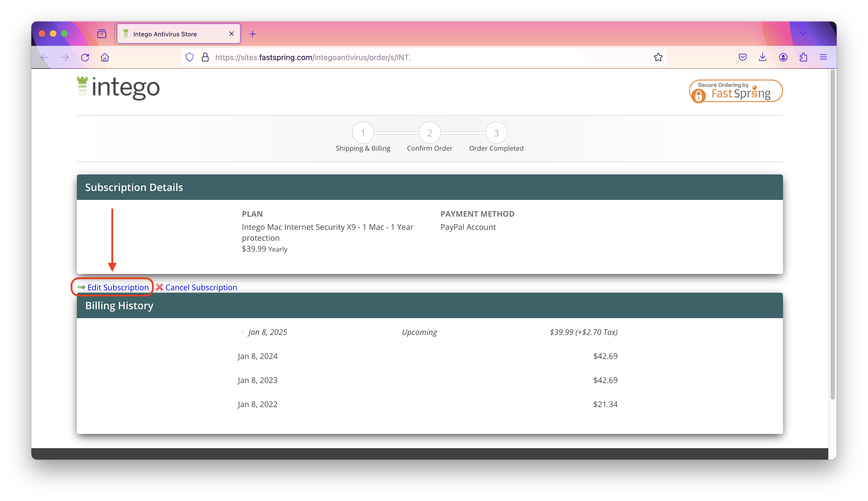The image size is (868, 501).
Task: Click the page vertical scrollbar
Action: click(x=832, y=234)
